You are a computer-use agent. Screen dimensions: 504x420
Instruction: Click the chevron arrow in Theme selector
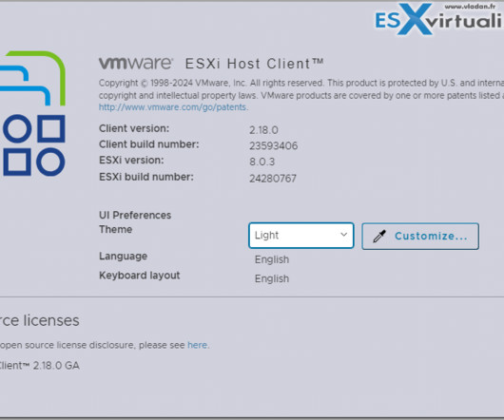(x=343, y=235)
